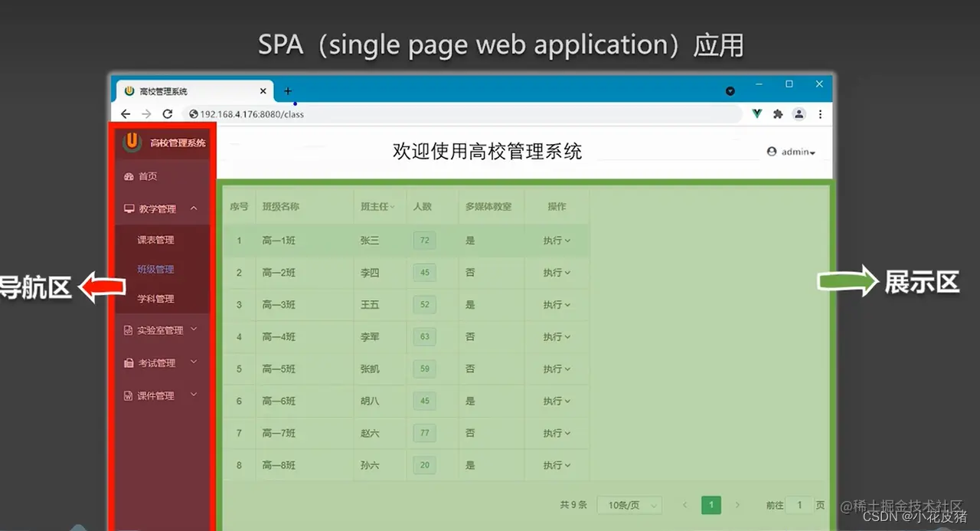Open 执行 dropdown for 高一2班
The image size is (980, 531).
coord(557,273)
